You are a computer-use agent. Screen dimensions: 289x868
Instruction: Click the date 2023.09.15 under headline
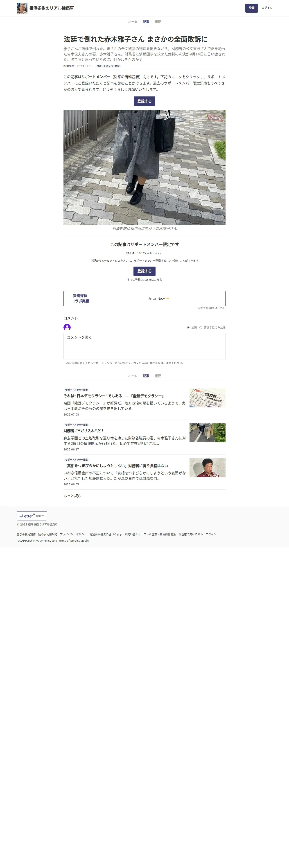coord(84,66)
